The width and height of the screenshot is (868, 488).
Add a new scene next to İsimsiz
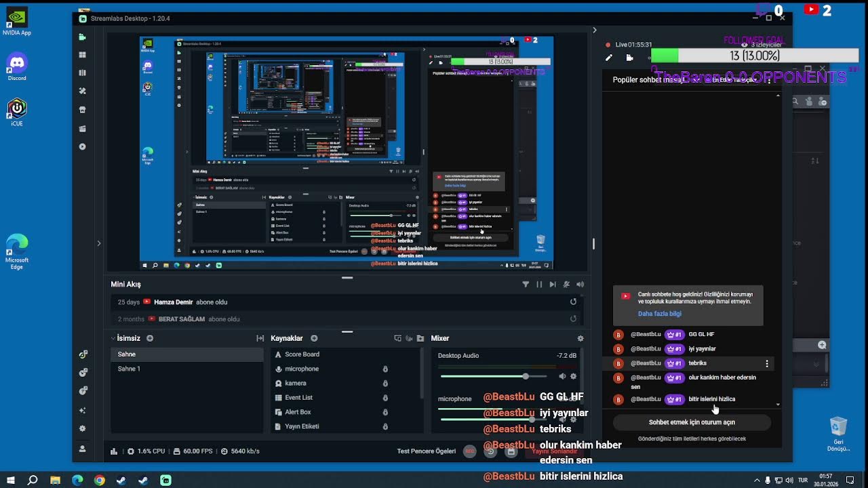point(150,338)
